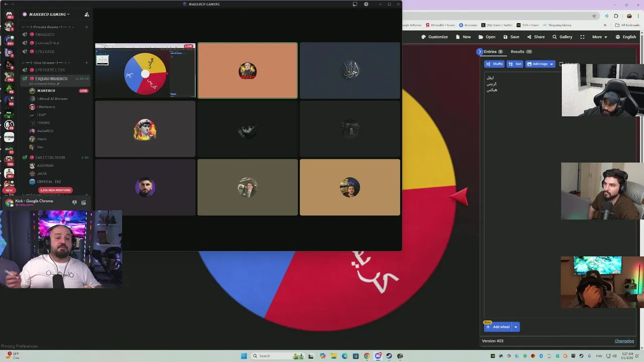The image size is (644, 362).
Task: Open Windows Start menu
Action: tap(244, 356)
